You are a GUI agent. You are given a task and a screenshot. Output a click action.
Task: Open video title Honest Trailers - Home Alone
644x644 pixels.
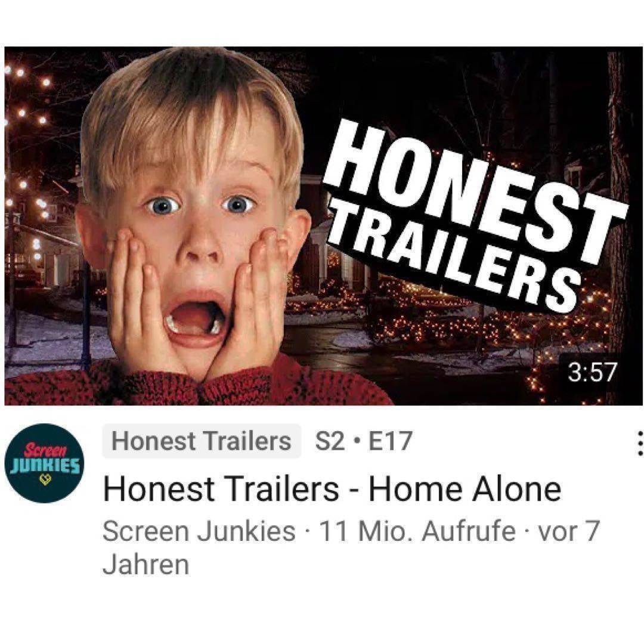coord(332,489)
